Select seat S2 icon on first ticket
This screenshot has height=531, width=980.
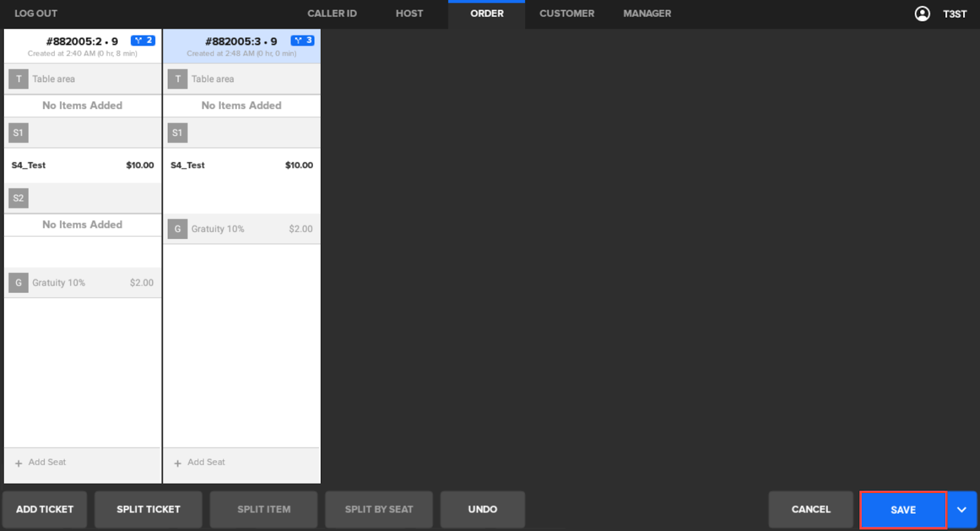tap(18, 198)
